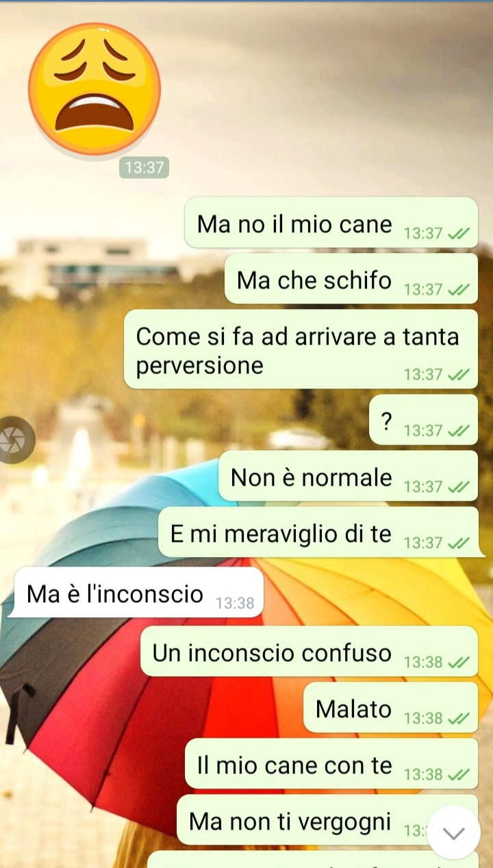This screenshot has width=493, height=868.
Task: Tap the question mark message bubble
Action: [424, 420]
